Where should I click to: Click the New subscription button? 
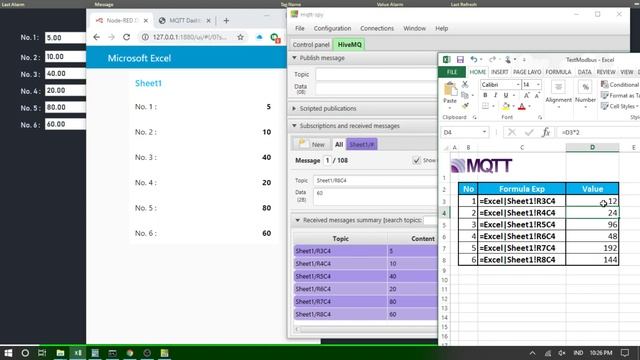click(x=312, y=144)
